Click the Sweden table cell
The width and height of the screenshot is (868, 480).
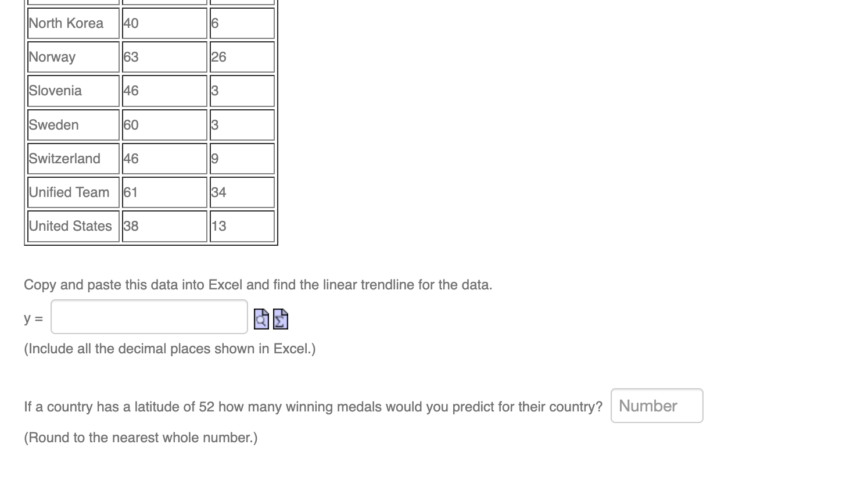click(x=73, y=124)
